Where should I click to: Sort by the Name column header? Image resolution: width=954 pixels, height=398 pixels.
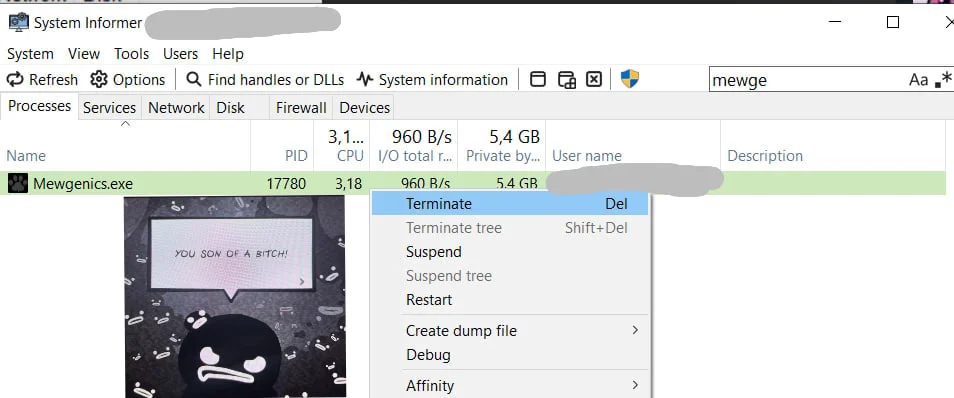tap(125, 146)
